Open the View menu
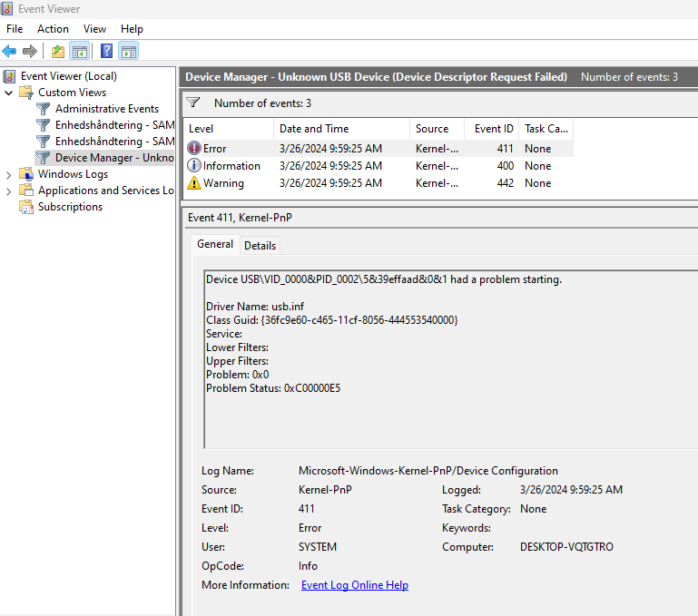This screenshot has width=698, height=616. pos(94,29)
